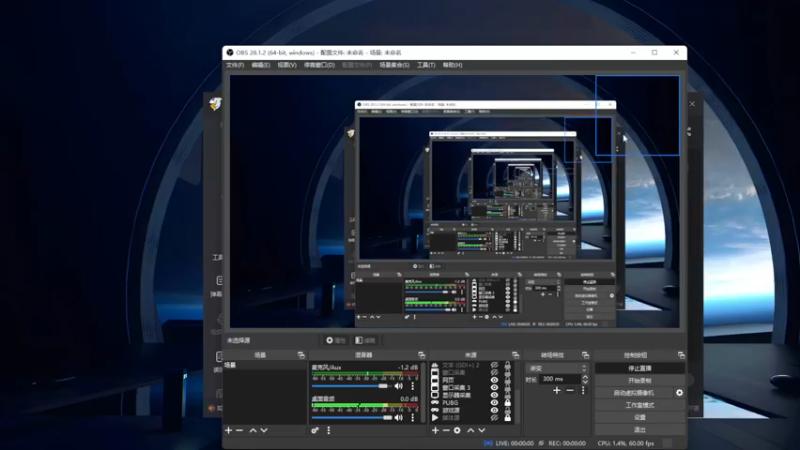The height and width of the screenshot is (450, 800).
Task: Move source up in the sources list
Action: coord(470,431)
